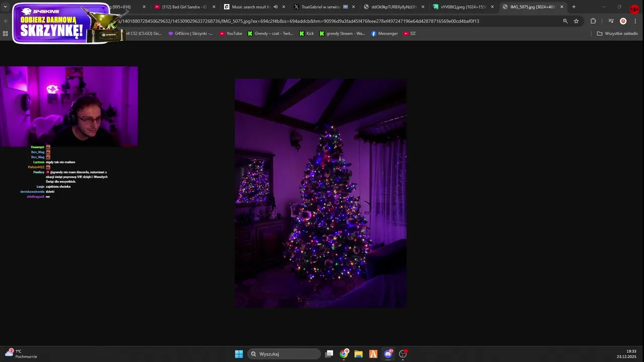The width and height of the screenshot is (644, 362).
Task: Open the grendy Stream - Wa... bookmark
Action: (x=342, y=34)
